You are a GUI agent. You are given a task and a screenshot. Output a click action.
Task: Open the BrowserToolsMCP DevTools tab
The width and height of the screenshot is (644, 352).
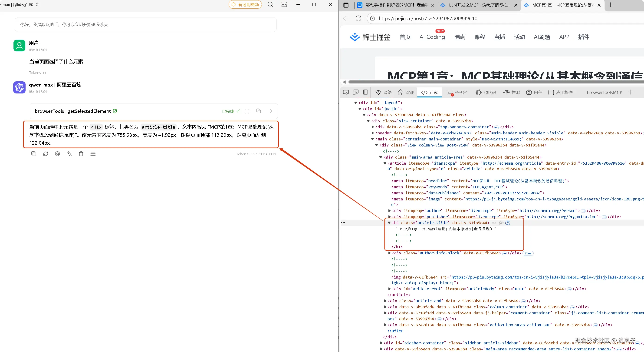pos(604,92)
